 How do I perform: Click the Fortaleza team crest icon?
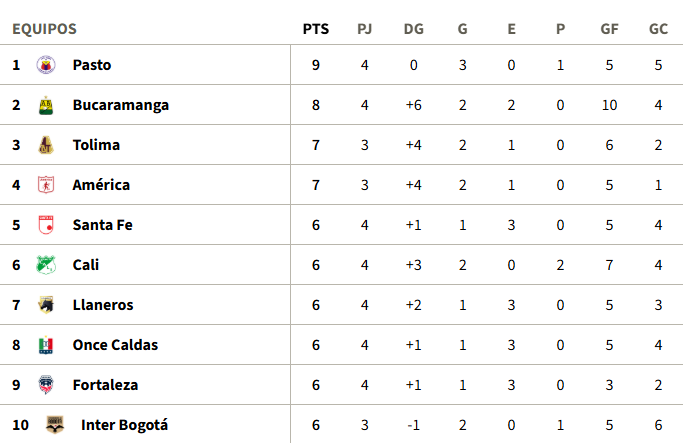(x=45, y=385)
